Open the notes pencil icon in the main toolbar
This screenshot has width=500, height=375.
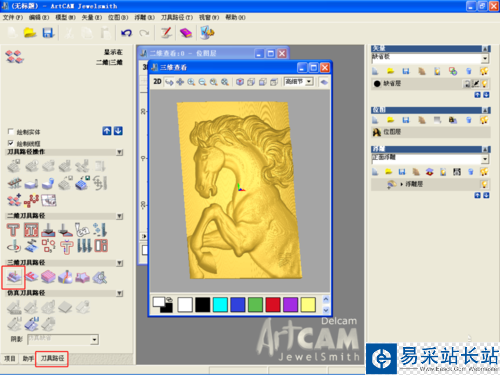pos(166,33)
